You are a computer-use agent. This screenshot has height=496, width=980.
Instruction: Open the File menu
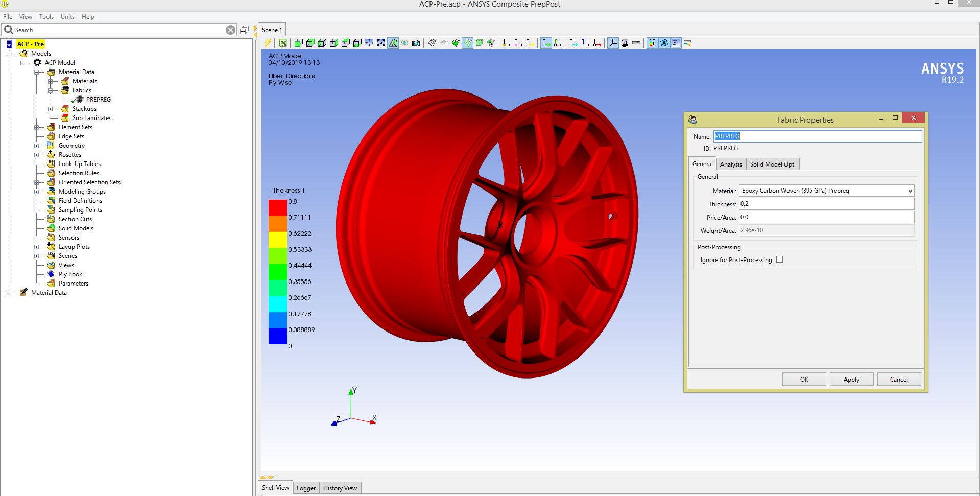click(x=8, y=17)
